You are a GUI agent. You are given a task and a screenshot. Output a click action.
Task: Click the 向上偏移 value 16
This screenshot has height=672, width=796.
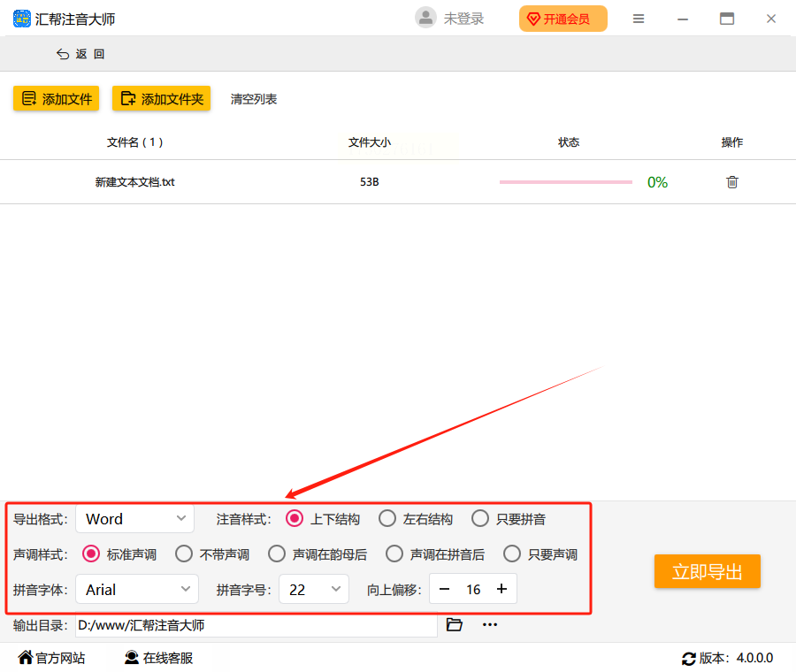tap(473, 589)
